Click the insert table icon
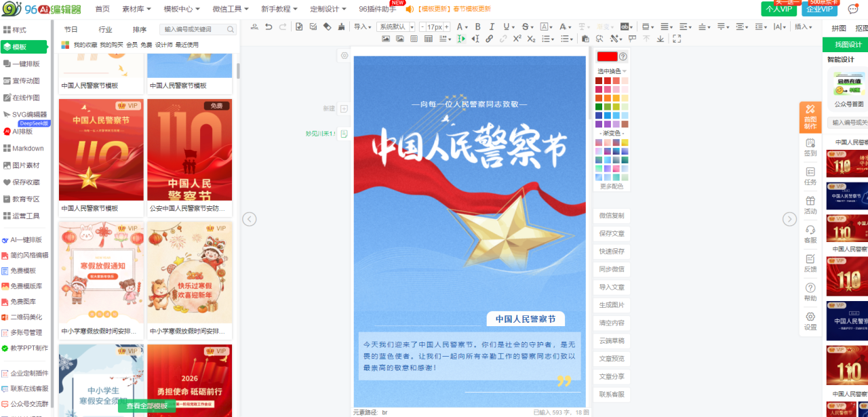Image resolution: width=868 pixels, height=417 pixels. [x=429, y=39]
